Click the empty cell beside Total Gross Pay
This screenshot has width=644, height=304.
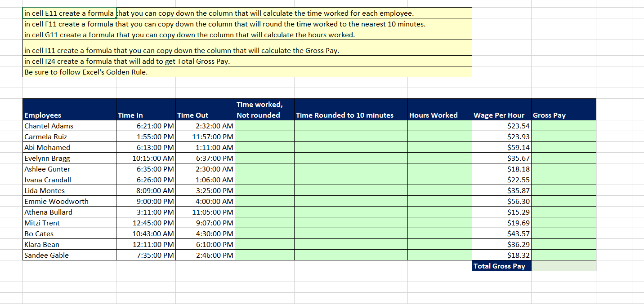point(563,266)
